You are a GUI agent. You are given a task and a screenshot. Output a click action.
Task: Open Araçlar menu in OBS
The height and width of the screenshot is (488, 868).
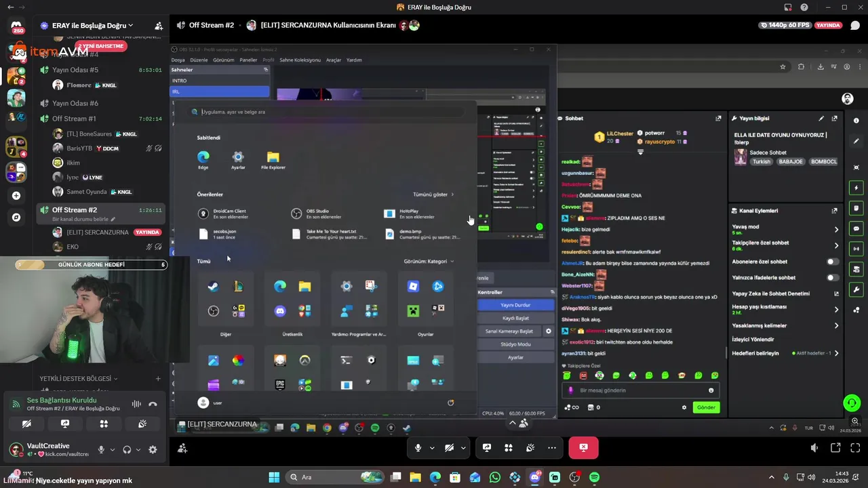coord(334,60)
